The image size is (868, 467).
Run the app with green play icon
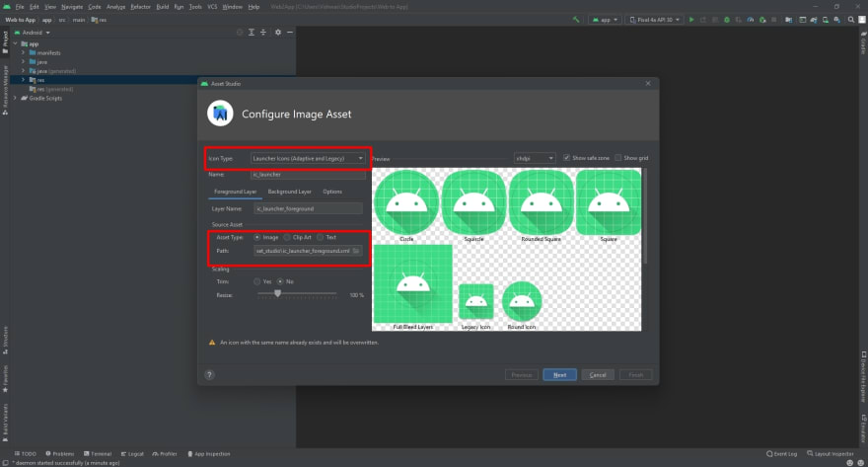tap(691, 20)
